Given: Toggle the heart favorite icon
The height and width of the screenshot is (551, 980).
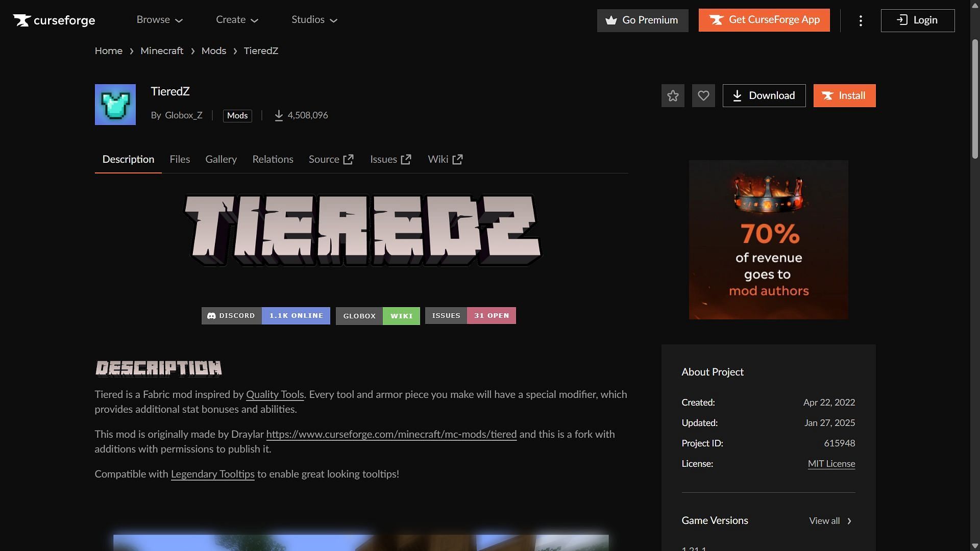Looking at the screenshot, I should [703, 96].
